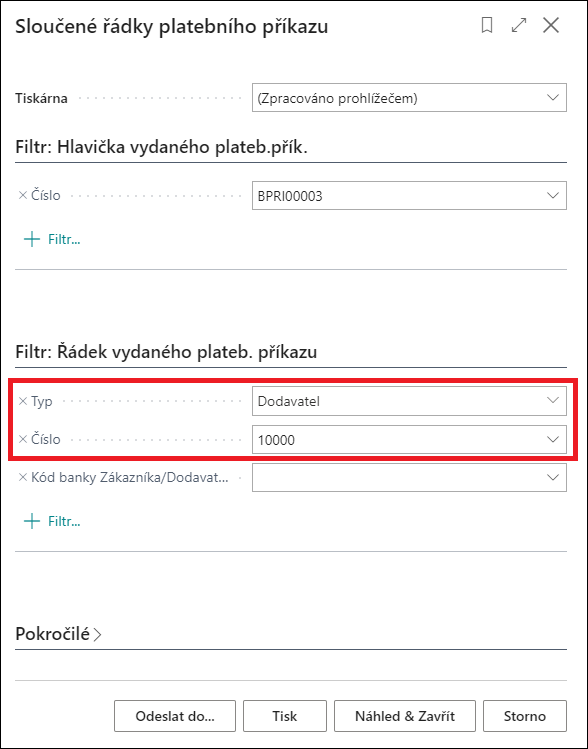Expand the Pokročilé section
This screenshot has height=749, width=588.
click(x=59, y=634)
